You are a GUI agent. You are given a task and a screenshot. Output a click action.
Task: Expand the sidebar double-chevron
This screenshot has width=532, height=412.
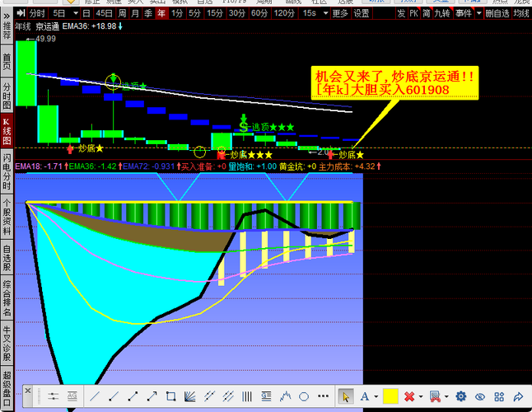(7, 16)
